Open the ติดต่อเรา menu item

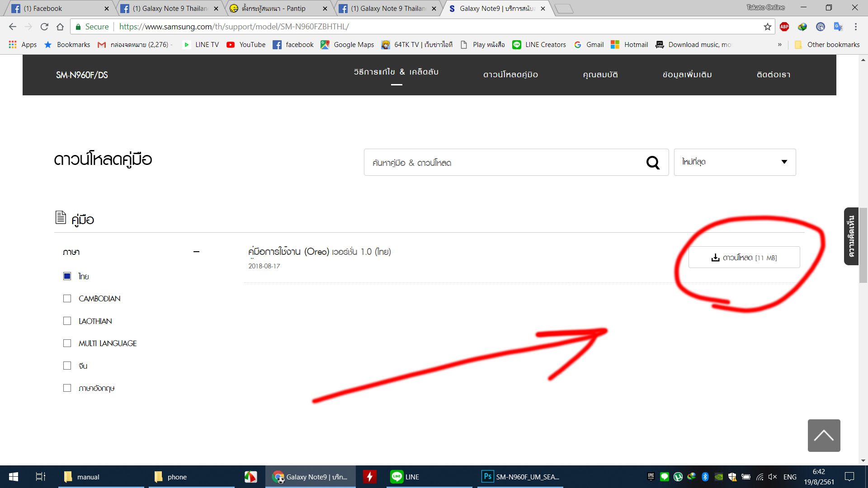[774, 75]
